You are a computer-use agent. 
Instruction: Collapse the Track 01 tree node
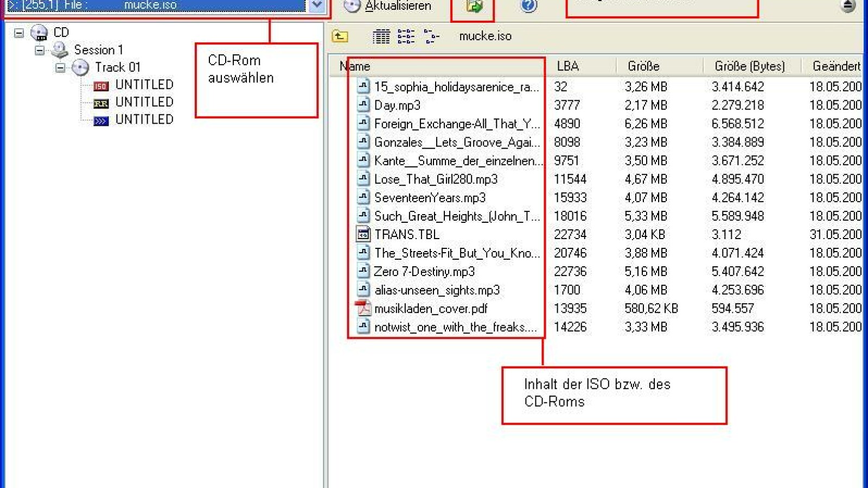(x=60, y=68)
